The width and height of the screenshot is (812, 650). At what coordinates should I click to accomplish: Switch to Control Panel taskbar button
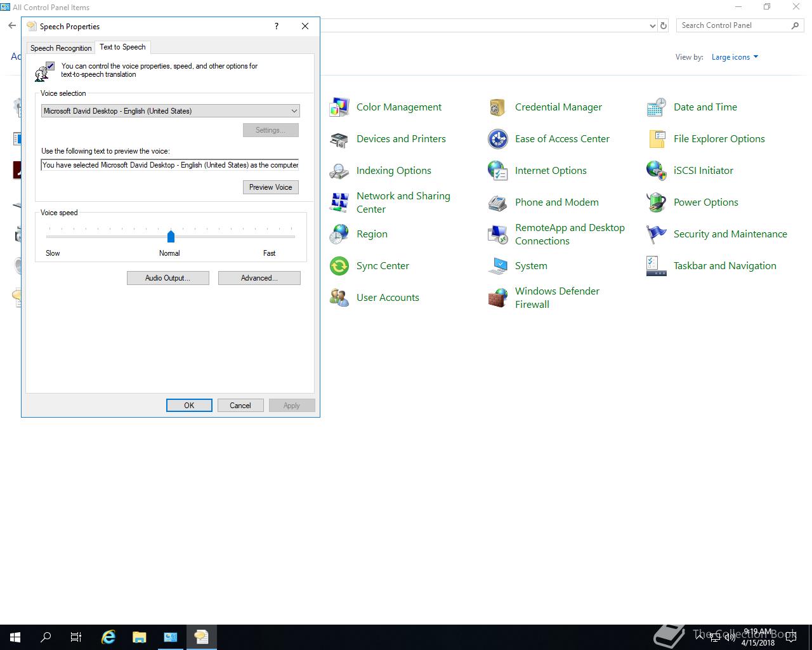171,637
